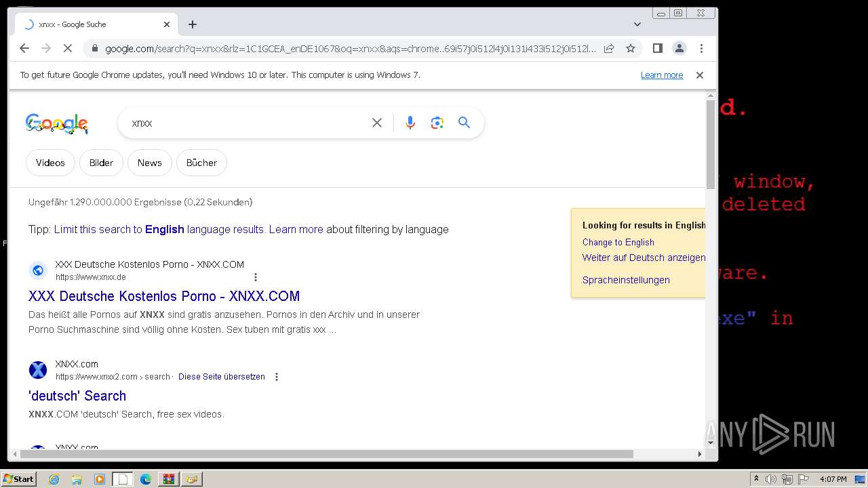Open Learn more about filtering link

pos(296,229)
